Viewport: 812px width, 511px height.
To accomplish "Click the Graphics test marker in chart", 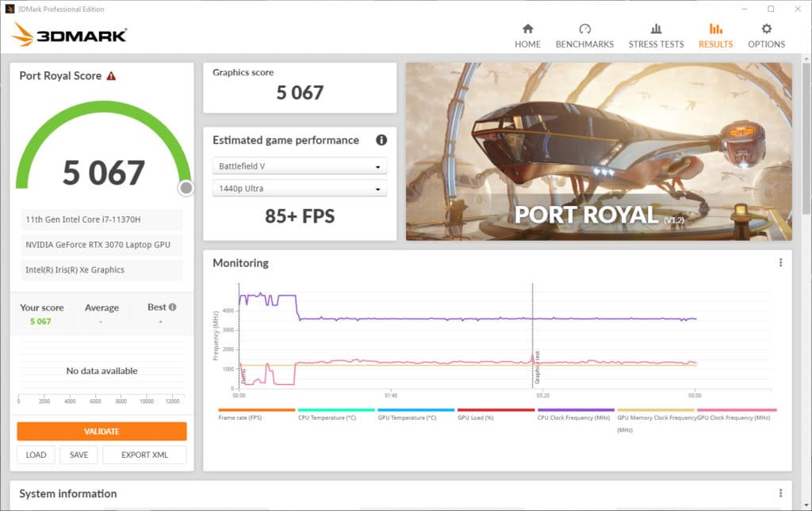I will coord(537,368).
